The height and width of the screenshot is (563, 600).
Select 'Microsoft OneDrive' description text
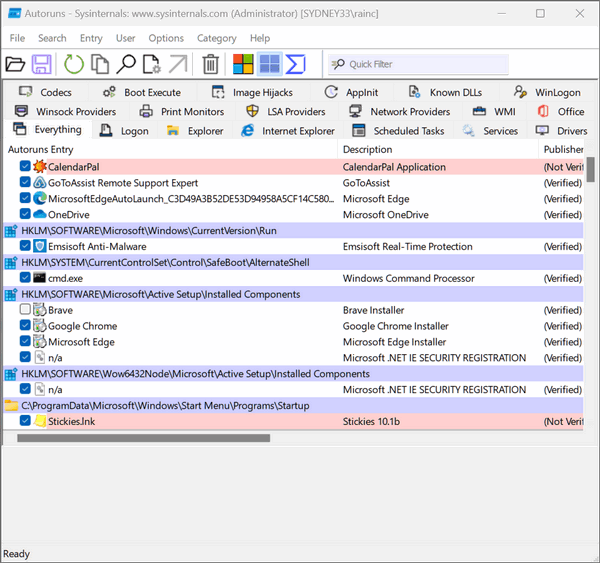coord(386,215)
